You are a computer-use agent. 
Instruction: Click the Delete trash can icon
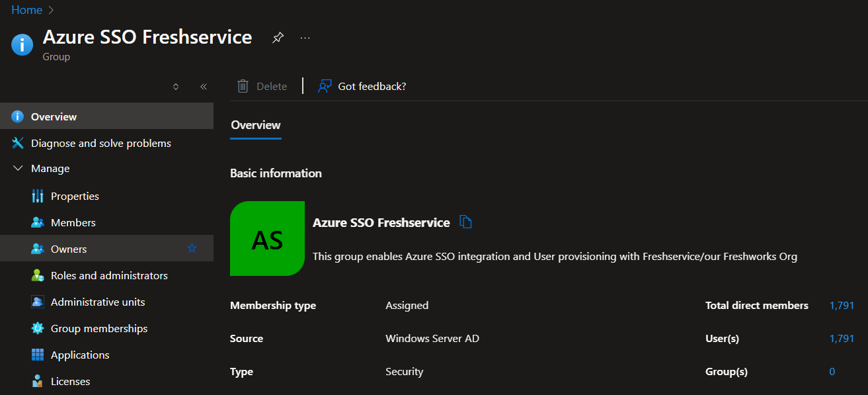(243, 86)
